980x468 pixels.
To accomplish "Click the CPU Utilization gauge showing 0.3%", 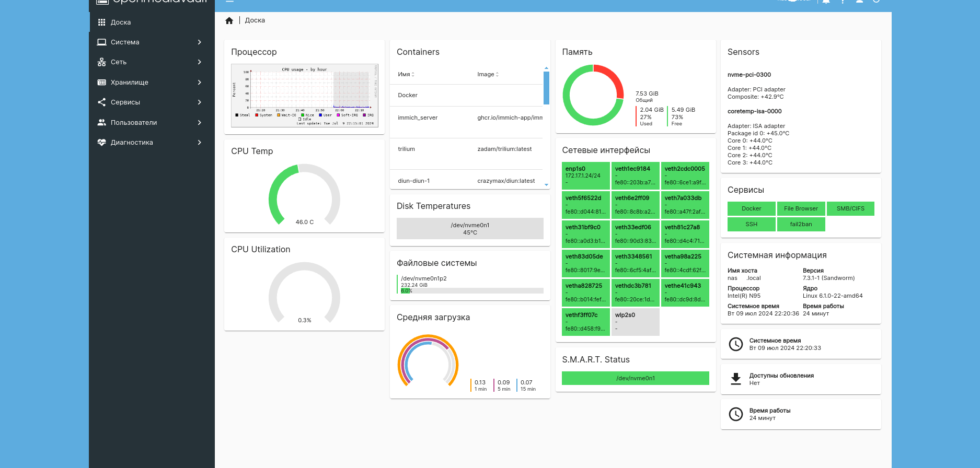I will pos(304,294).
